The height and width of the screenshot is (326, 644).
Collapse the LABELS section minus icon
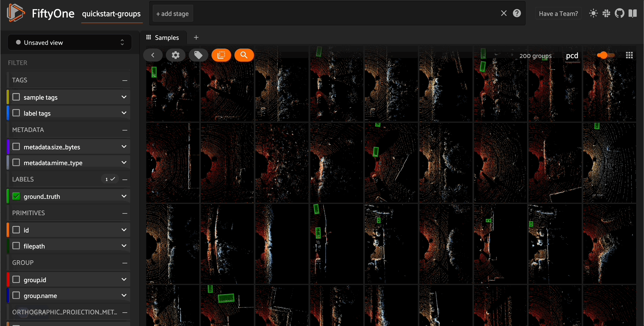[x=125, y=179]
